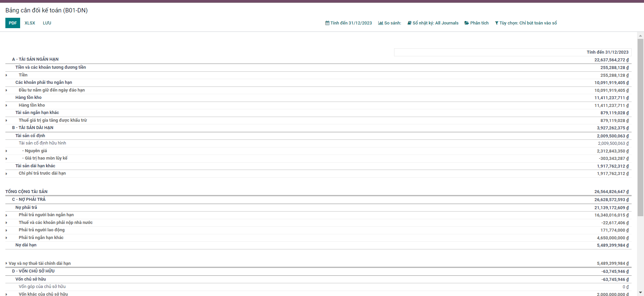The height and width of the screenshot is (296, 644).
Task: Expand Vay và nợ thuê tài chính
Action: pos(6,263)
